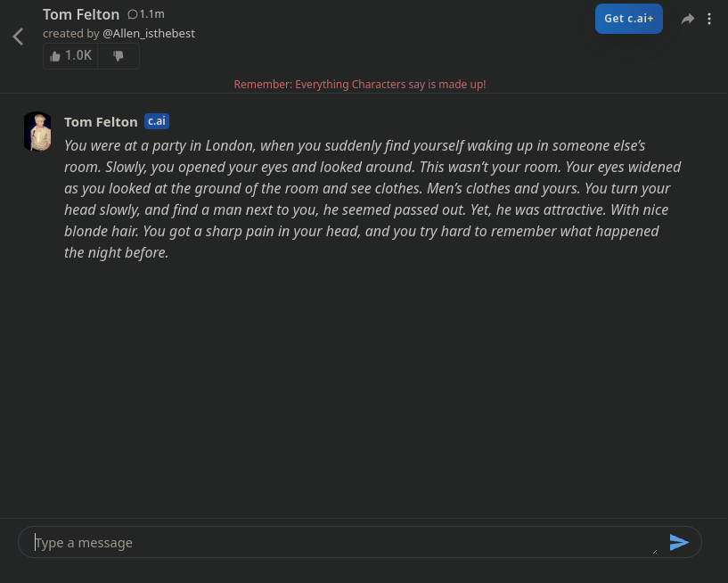Open the three-dot more options menu

[x=709, y=19]
